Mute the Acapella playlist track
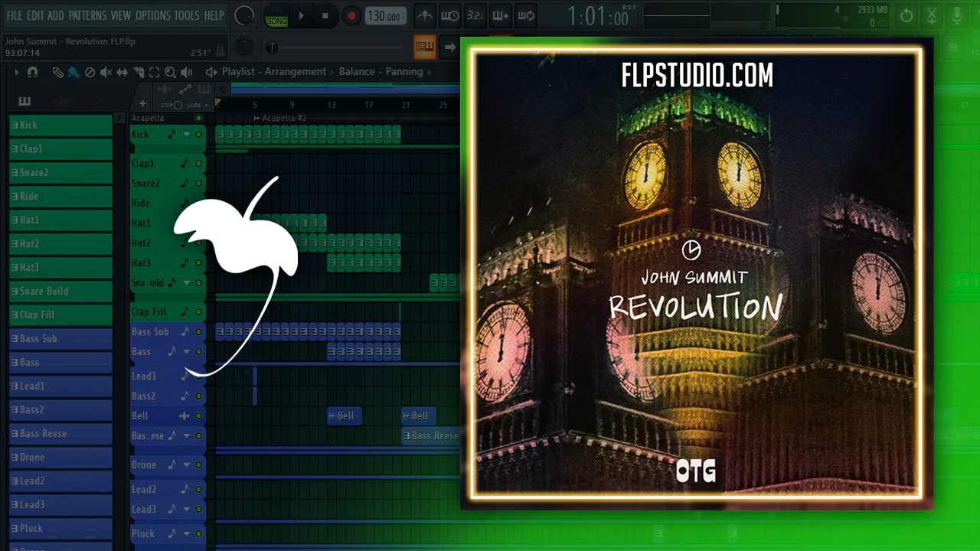Image resolution: width=980 pixels, height=551 pixels. click(x=199, y=118)
